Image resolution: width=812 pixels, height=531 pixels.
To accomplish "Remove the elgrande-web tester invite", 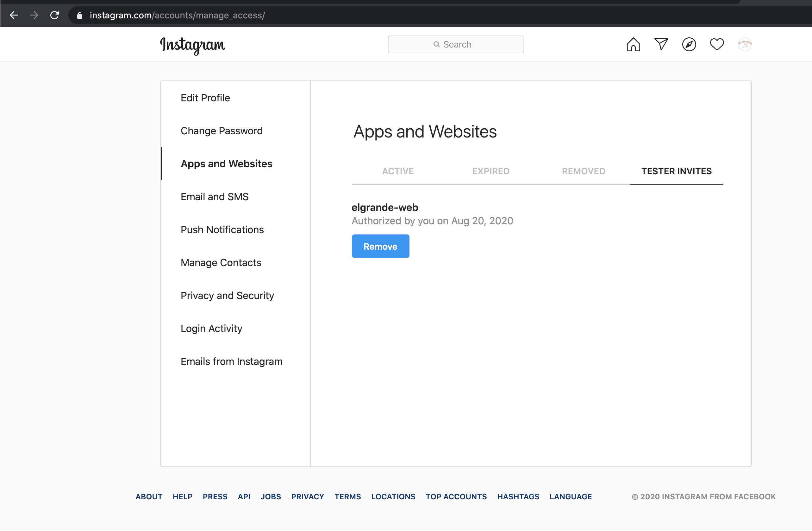I will 380,246.
